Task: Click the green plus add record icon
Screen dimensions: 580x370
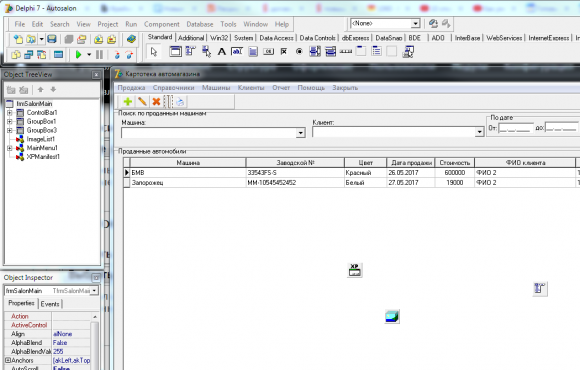Action: [128, 101]
